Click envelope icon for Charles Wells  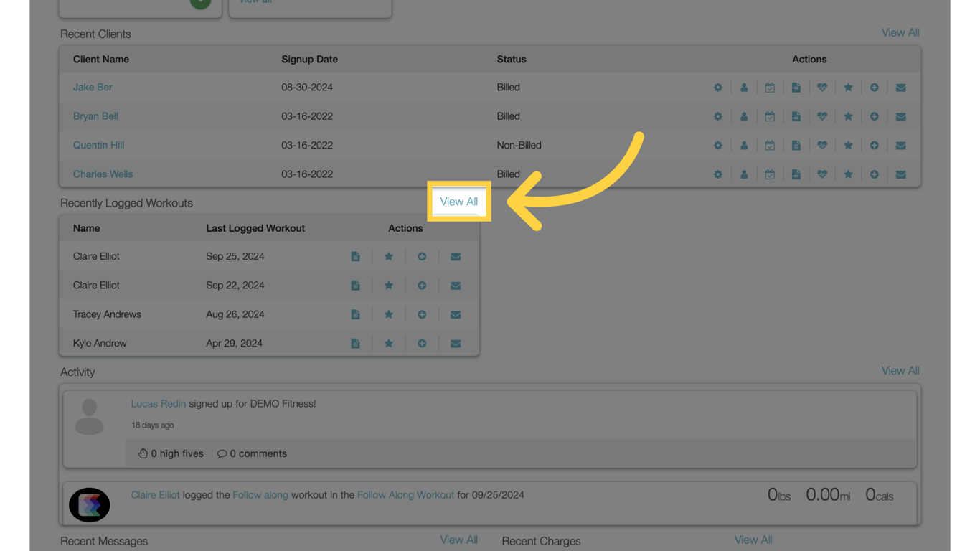tap(900, 174)
